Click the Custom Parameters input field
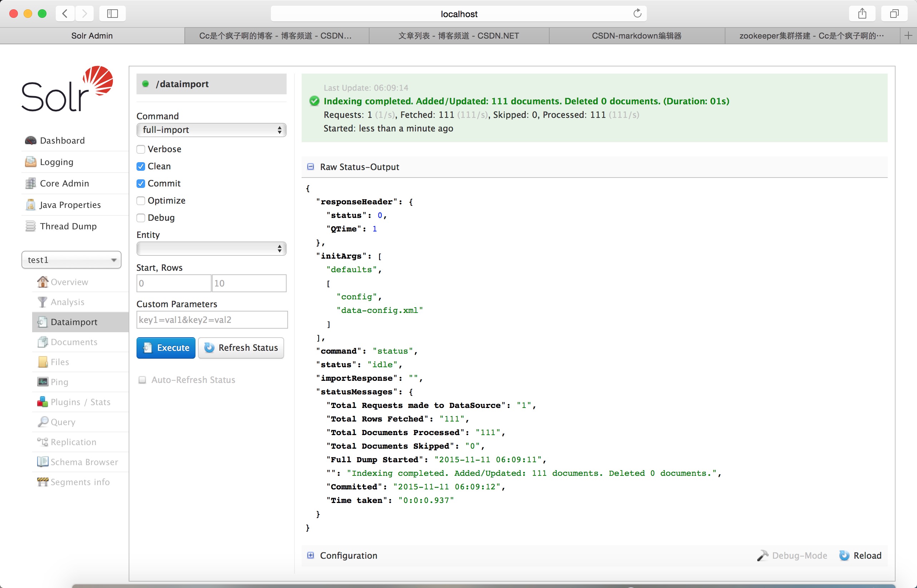This screenshot has height=588, width=917. click(x=212, y=320)
